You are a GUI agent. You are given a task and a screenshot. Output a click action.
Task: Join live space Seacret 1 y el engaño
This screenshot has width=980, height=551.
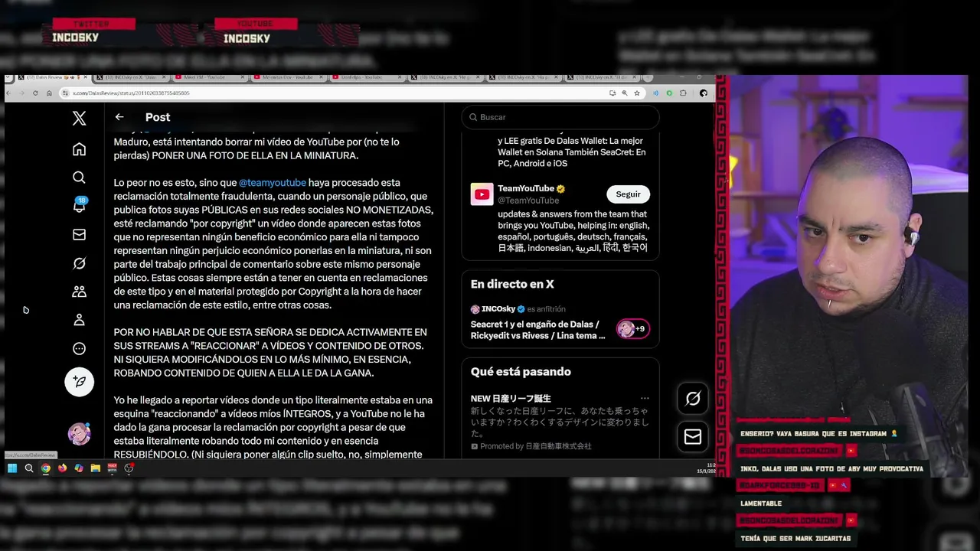tap(538, 330)
